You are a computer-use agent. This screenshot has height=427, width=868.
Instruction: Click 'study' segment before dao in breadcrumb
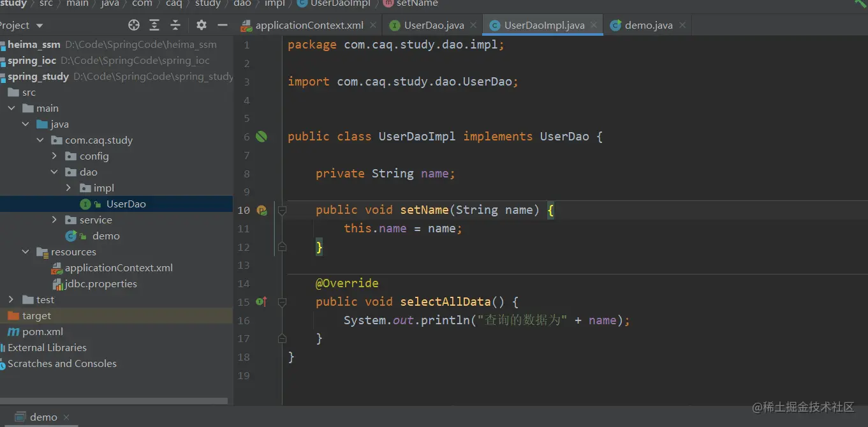(x=208, y=3)
